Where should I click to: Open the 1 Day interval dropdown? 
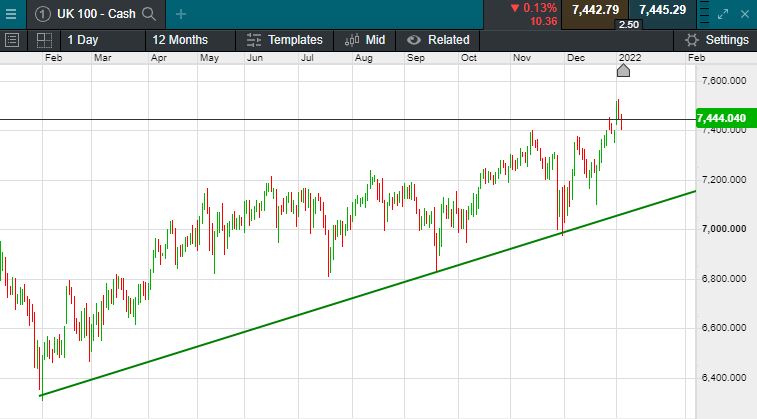84,40
